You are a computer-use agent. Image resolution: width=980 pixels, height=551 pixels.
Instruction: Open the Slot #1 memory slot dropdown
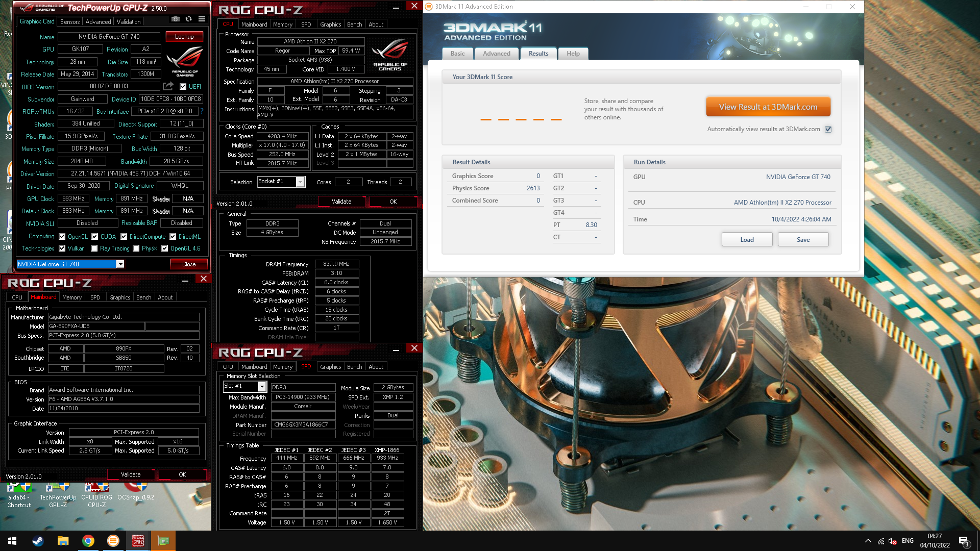pos(244,386)
